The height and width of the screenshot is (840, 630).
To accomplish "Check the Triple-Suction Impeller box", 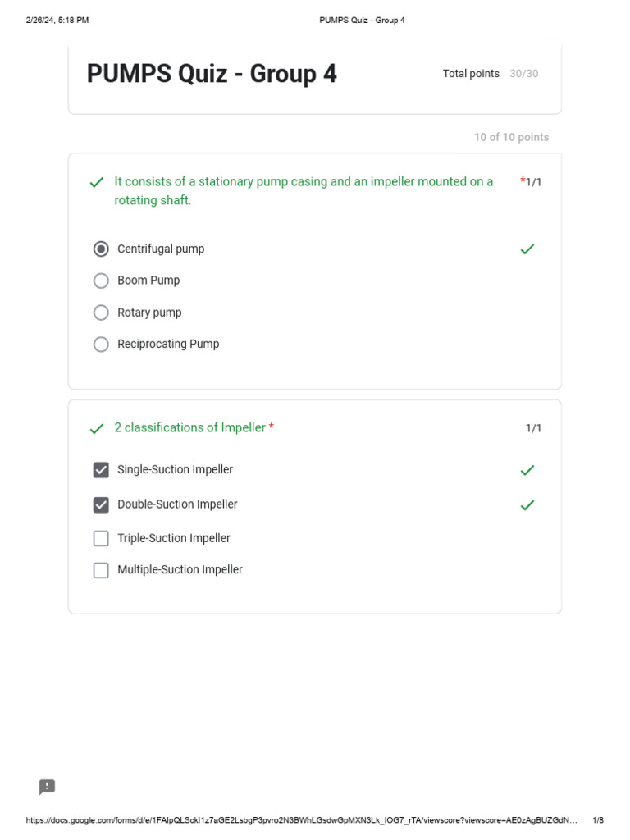I will pos(101,538).
